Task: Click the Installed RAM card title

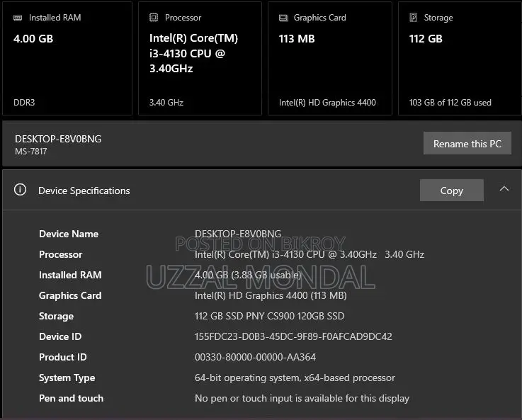Action: (x=55, y=18)
